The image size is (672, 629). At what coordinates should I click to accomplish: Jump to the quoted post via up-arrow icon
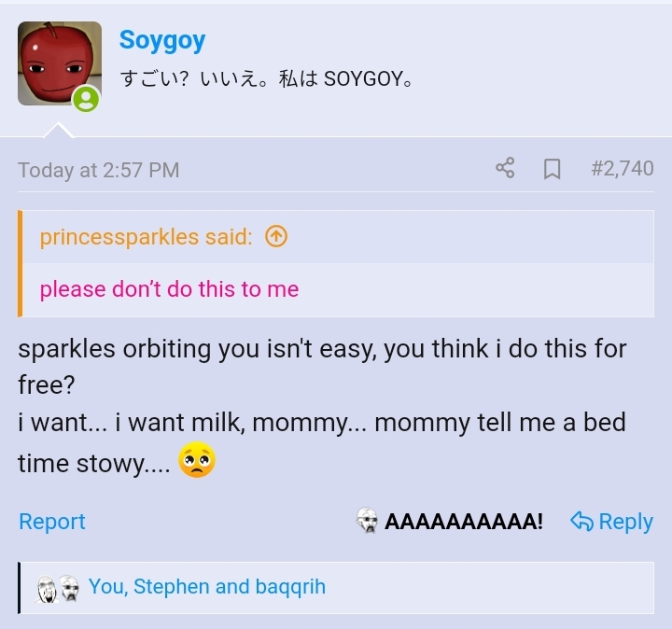[x=275, y=237]
